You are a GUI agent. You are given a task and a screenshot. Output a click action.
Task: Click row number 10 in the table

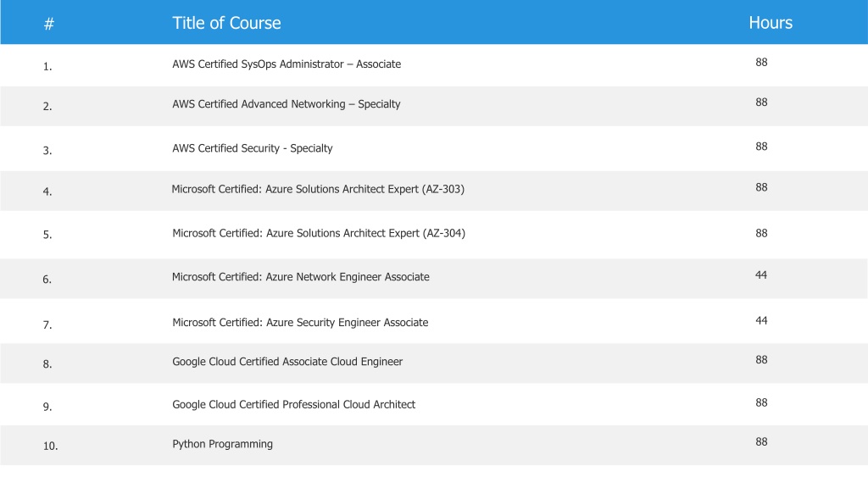[50, 446]
